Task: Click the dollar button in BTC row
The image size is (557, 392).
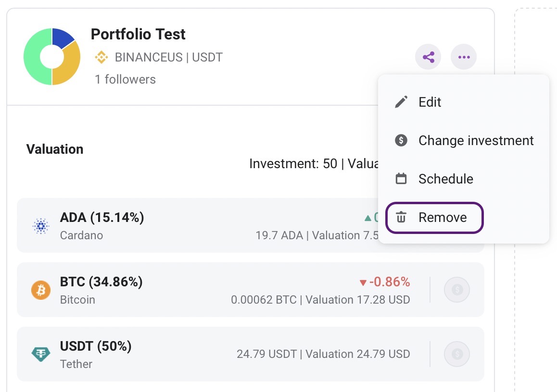Action: 457,290
